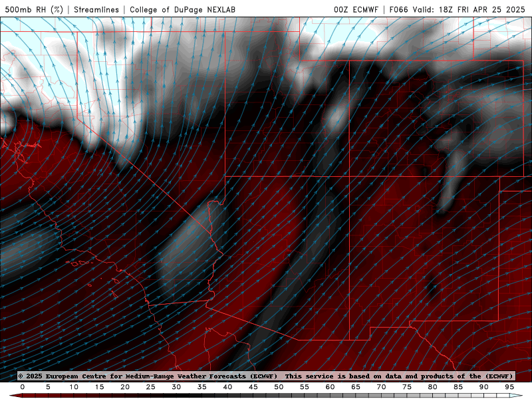
Task: Click the "40" colorbar scale label
Action: [x=227, y=387]
